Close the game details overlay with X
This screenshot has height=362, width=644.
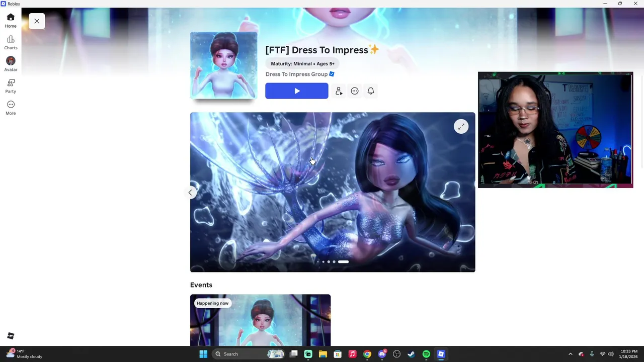point(37,21)
